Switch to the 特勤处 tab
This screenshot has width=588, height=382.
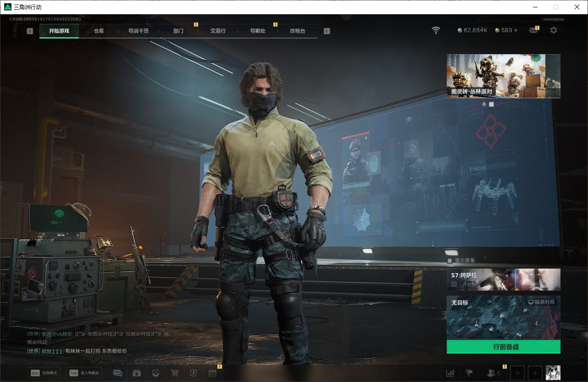(258, 31)
